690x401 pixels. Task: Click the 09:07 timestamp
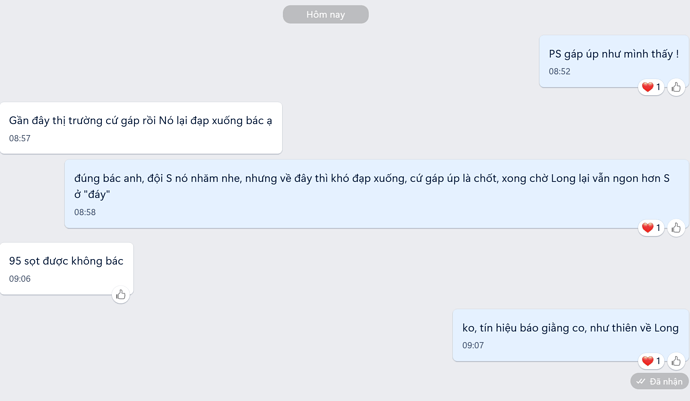[473, 346]
